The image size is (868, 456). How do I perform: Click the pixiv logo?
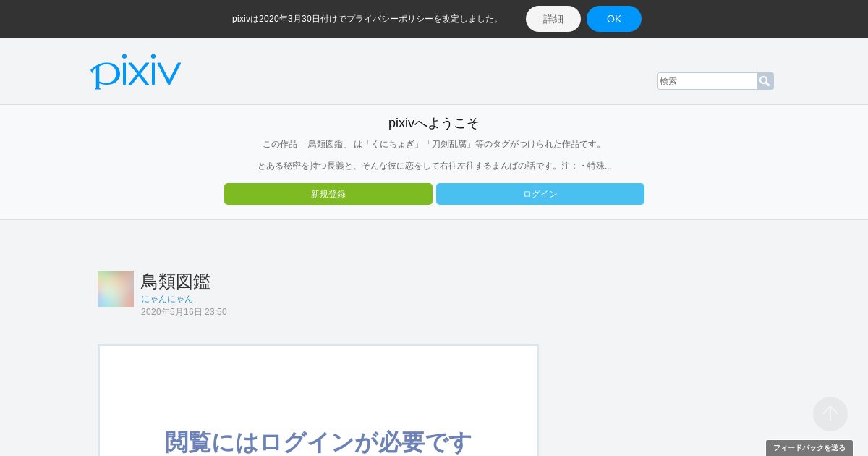click(135, 71)
